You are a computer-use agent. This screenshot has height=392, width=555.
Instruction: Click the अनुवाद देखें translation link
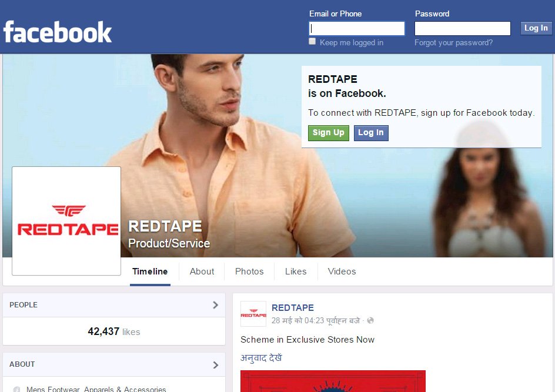(x=261, y=358)
